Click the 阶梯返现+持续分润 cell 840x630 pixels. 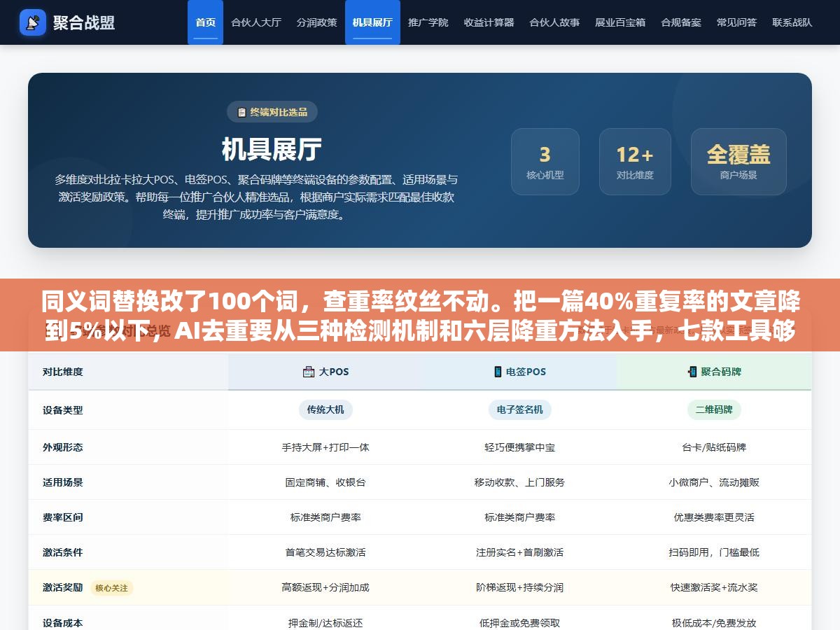pyautogui.click(x=520, y=587)
